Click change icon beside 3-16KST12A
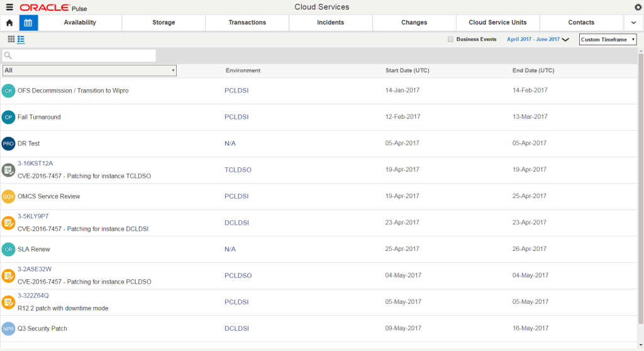644x351 pixels. tap(8, 170)
